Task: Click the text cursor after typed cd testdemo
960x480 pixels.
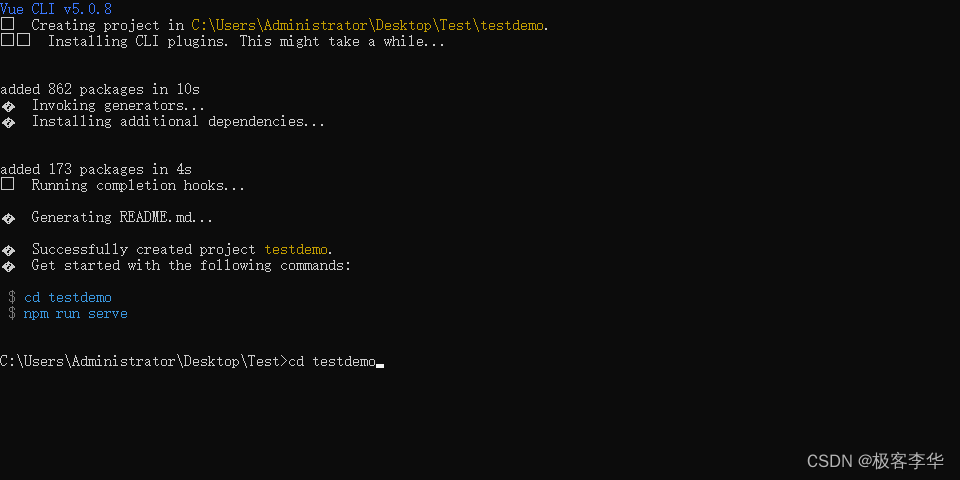Action: (380, 366)
